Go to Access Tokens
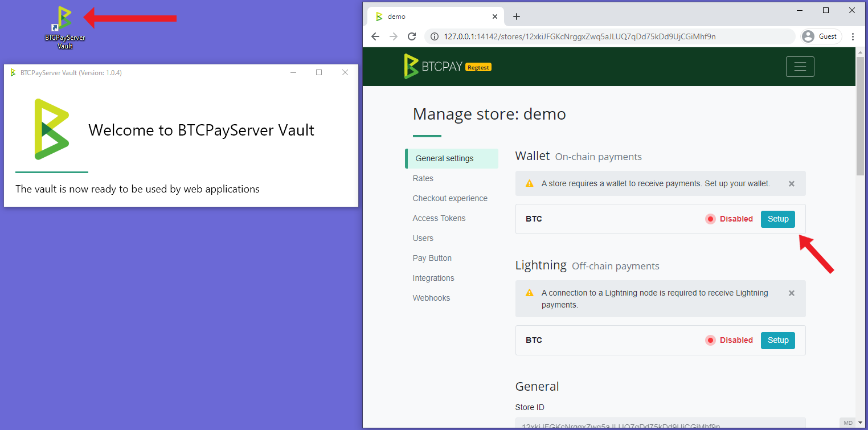The height and width of the screenshot is (430, 868). (439, 218)
